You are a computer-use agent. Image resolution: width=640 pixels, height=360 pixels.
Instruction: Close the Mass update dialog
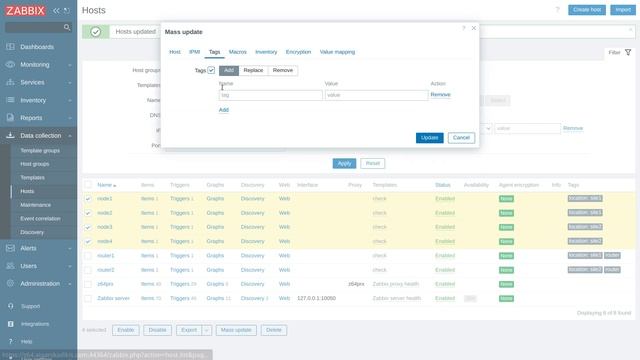473,28
